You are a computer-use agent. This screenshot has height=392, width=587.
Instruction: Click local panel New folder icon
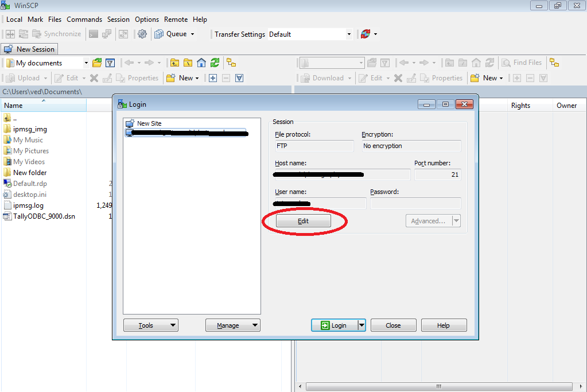[x=171, y=78]
